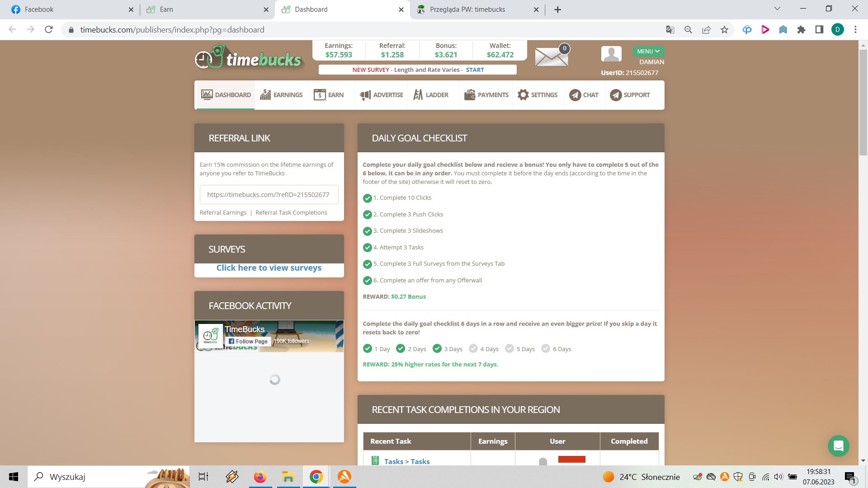
Task: Open the Payments menu tab
Action: click(x=486, y=95)
